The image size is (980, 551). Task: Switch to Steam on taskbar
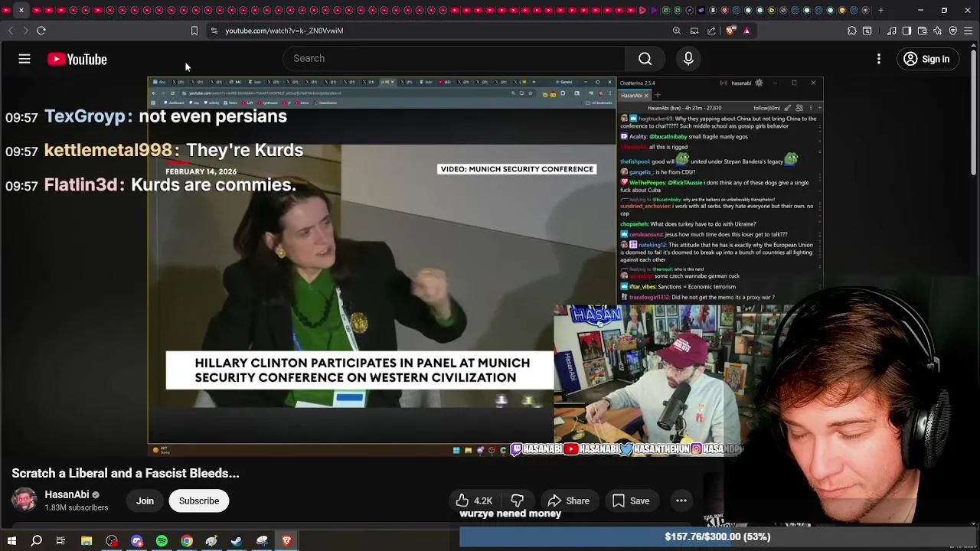coord(237,541)
